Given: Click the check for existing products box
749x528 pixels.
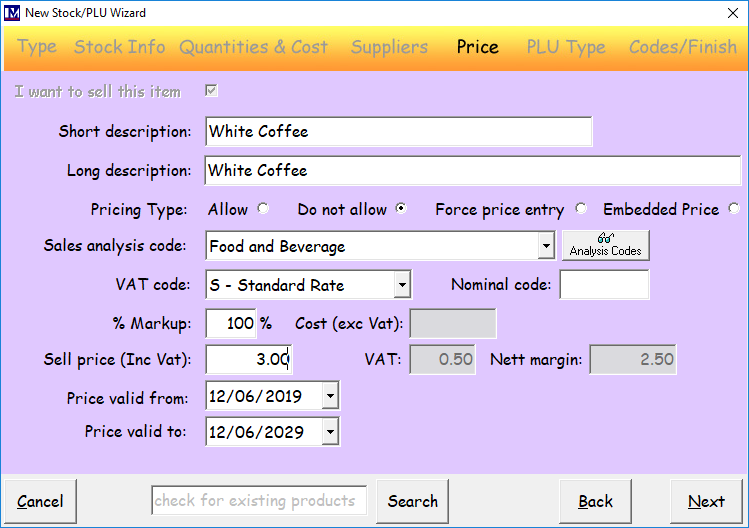Looking at the screenshot, I should pyautogui.click(x=259, y=501).
